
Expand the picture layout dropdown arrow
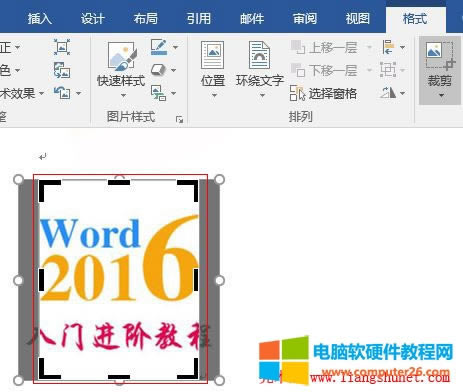174,93
